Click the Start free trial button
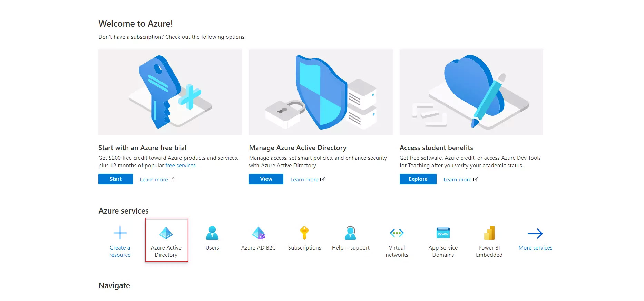Viewport: 644px width, 301px height. click(116, 179)
